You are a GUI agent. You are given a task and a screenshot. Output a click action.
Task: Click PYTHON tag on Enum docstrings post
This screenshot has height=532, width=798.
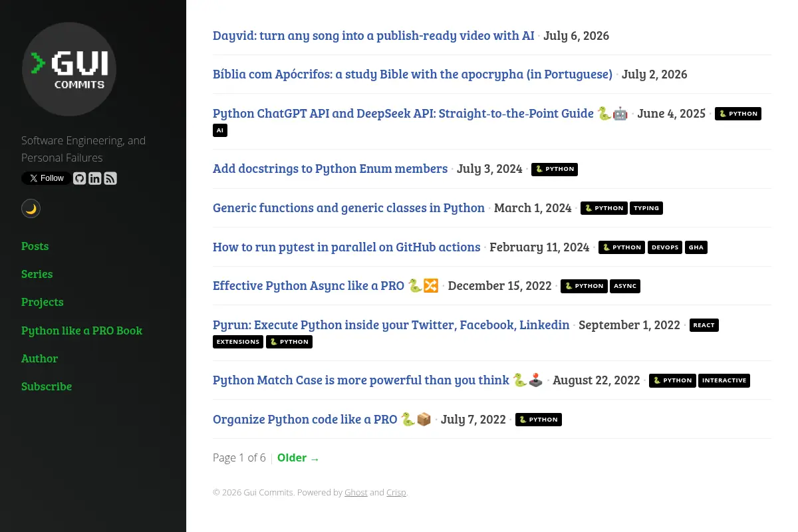point(555,169)
